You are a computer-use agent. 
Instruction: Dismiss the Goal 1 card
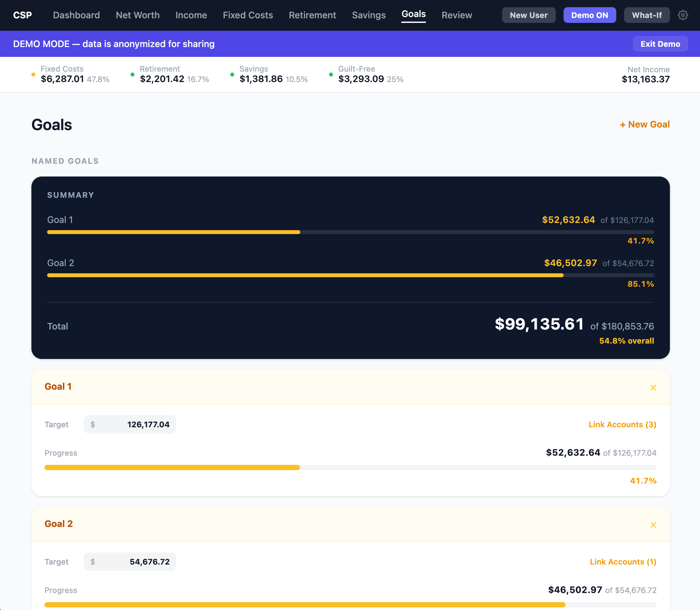(653, 387)
